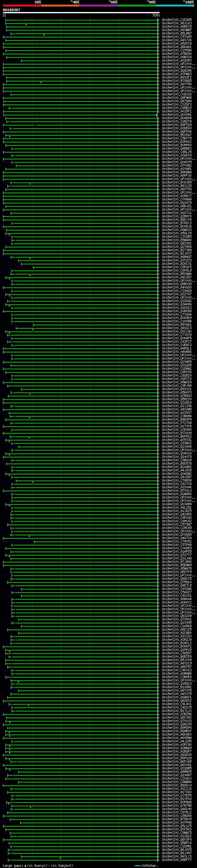This screenshot has height=868, width=197.
Task: Click the UniRef100_A9KFY7 label
Action: (x=176, y=860)
